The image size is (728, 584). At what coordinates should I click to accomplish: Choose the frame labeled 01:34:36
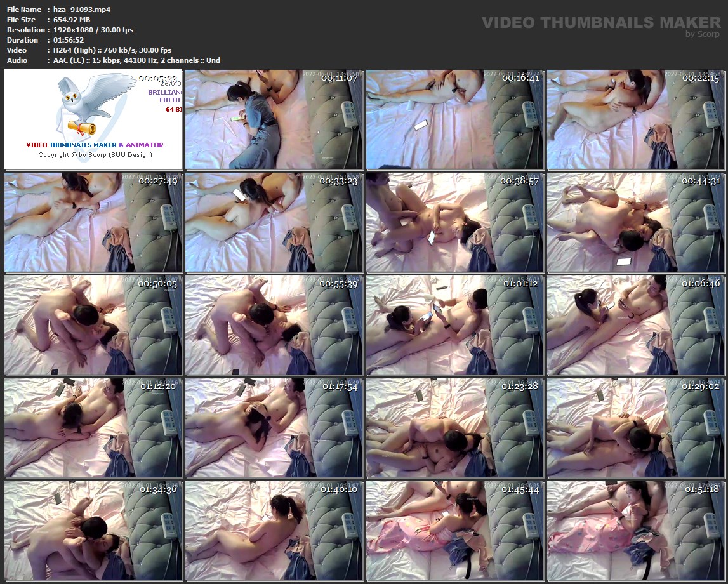pyautogui.click(x=93, y=531)
